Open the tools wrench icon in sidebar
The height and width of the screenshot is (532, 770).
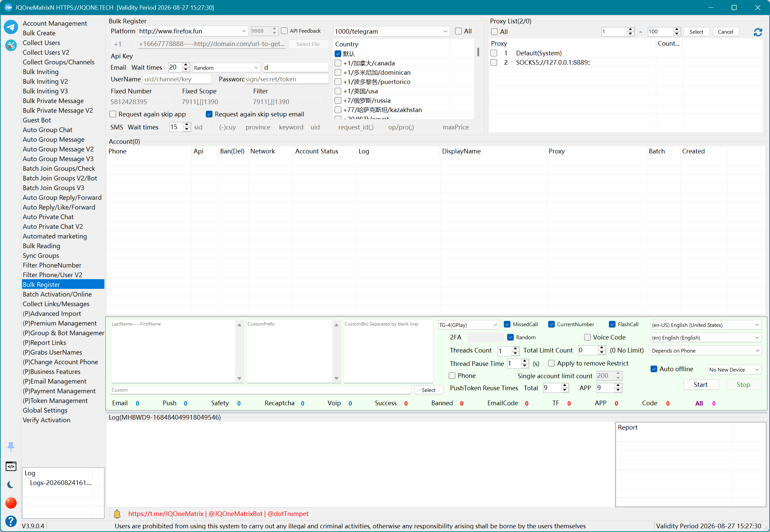point(11,45)
